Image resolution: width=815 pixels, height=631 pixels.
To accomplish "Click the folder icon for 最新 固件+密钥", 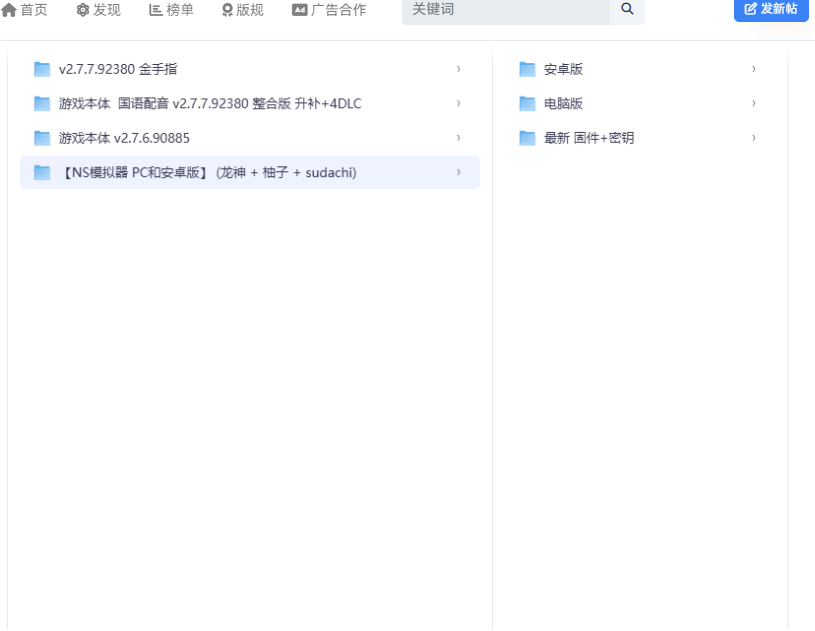I will tap(527, 138).
